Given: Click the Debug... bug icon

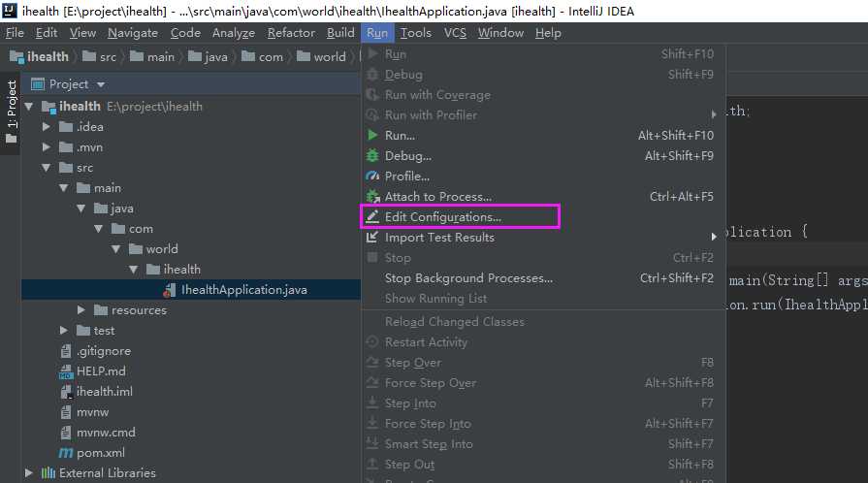Looking at the screenshot, I should 372,156.
